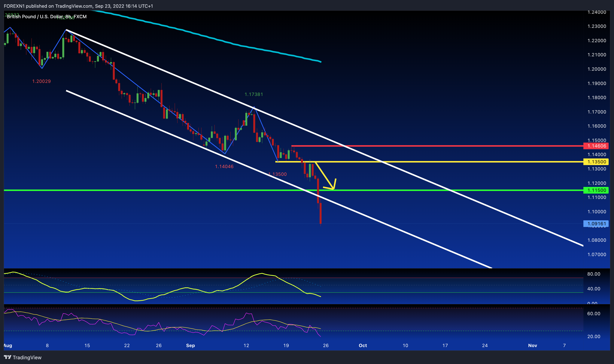Image resolution: width=614 pixels, height=364 pixels.
Task: Click the 17 date label on time axis
Action: 445,345
